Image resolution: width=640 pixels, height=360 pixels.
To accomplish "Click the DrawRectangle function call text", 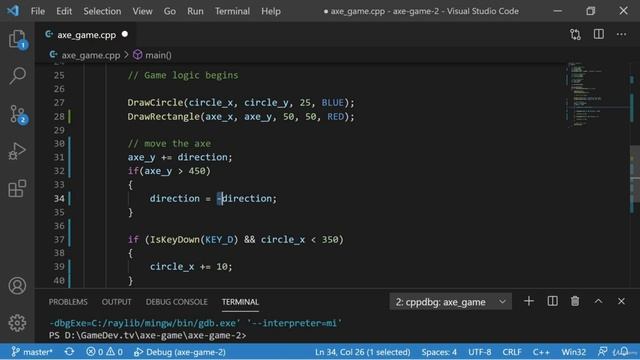I will tap(164, 116).
